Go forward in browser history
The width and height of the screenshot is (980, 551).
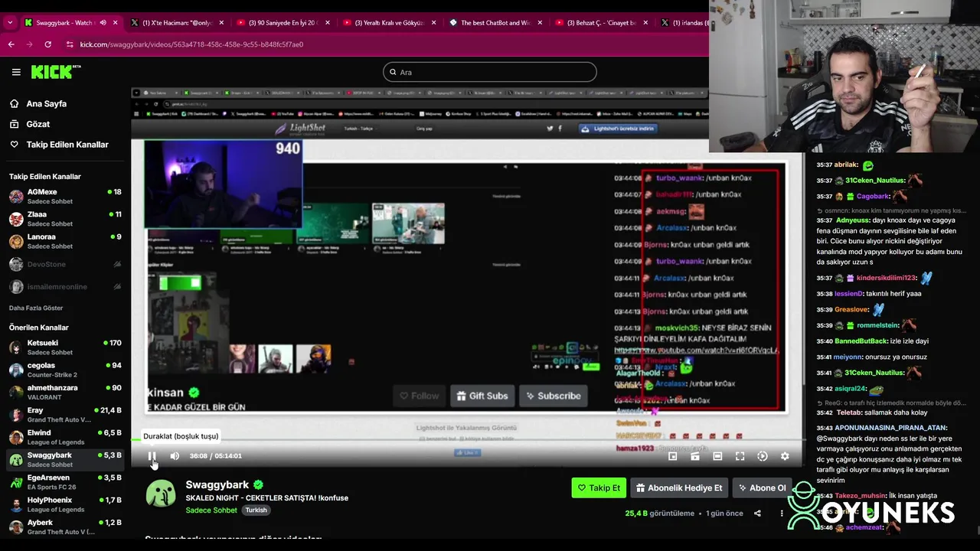click(29, 44)
